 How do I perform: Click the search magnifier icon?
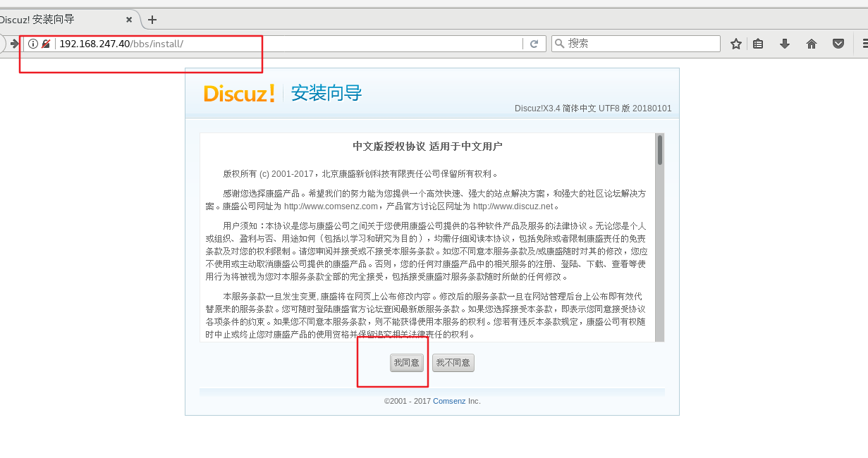559,44
